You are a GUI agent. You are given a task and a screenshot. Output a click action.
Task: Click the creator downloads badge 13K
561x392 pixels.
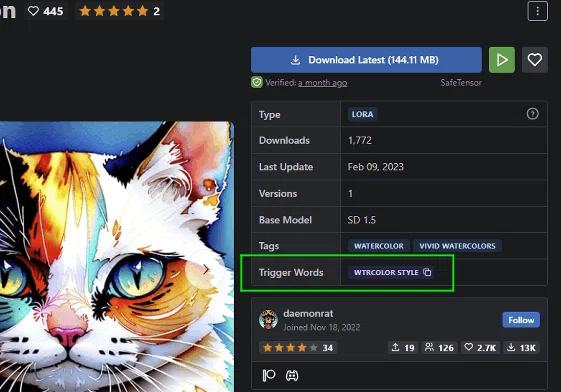tap(521, 348)
